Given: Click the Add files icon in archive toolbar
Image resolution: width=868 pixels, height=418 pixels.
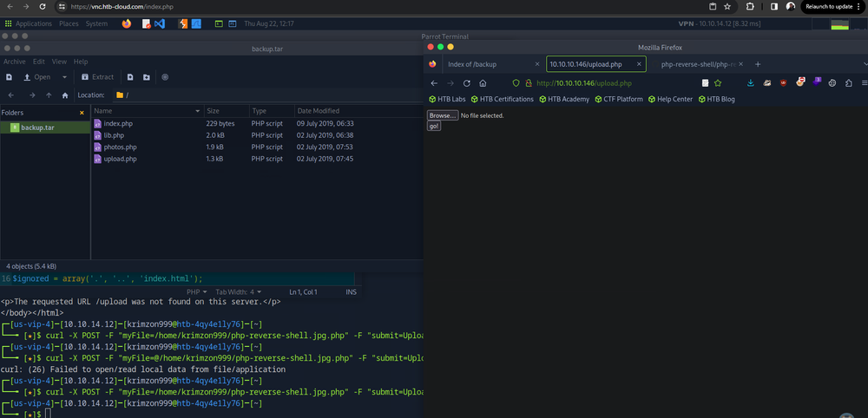Looking at the screenshot, I should coord(129,77).
